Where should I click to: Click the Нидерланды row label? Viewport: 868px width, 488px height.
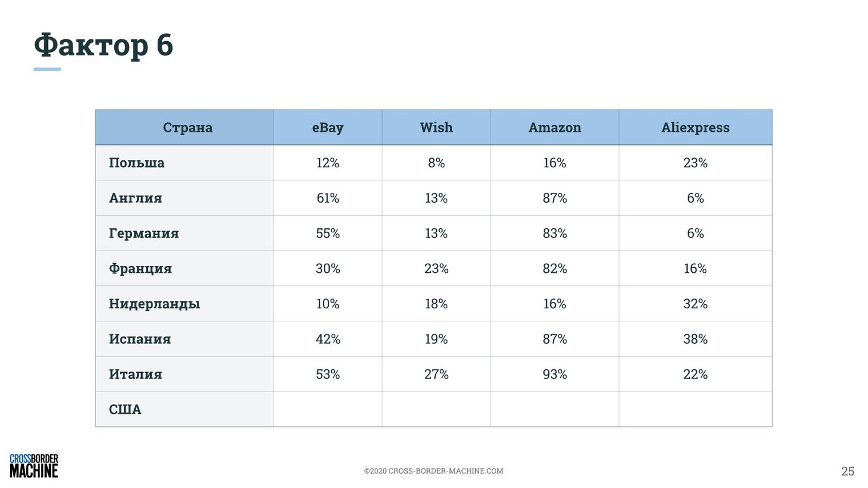click(x=154, y=304)
